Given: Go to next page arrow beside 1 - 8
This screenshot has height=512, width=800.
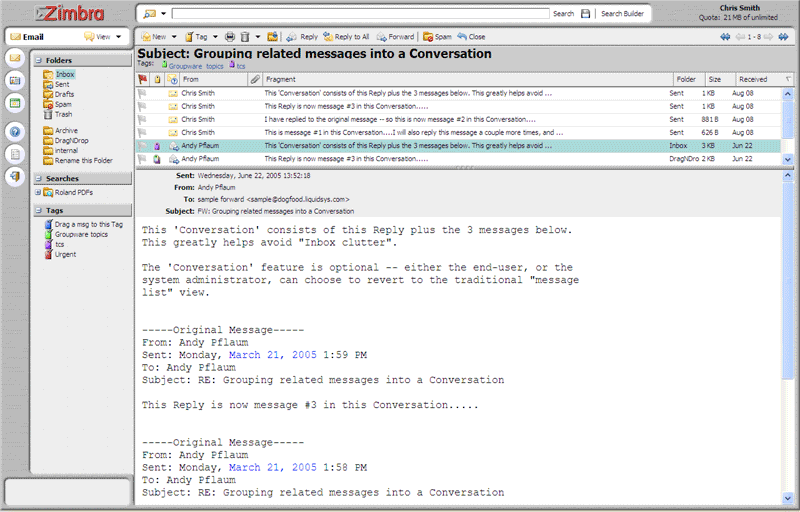Looking at the screenshot, I should tap(768, 37).
